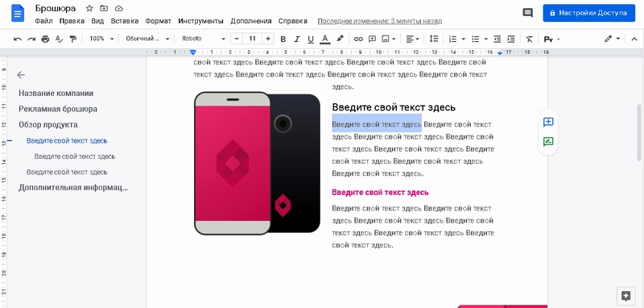Image resolution: width=644 pixels, height=308 pixels.
Task: Print the document with printer icon
Action: [x=46, y=39]
